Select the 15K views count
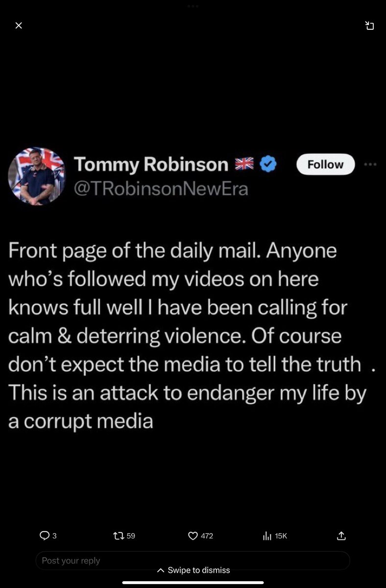Screen dimensions: 386x588 tap(281, 536)
